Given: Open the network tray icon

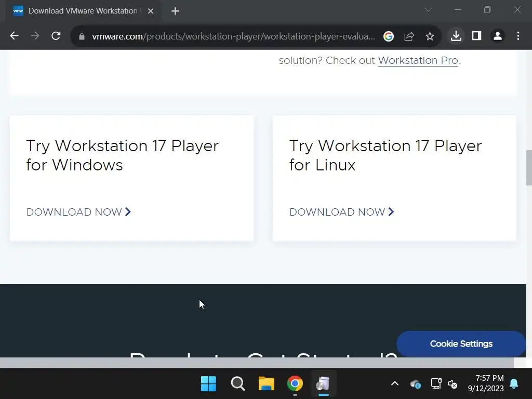Looking at the screenshot, I should [x=436, y=384].
